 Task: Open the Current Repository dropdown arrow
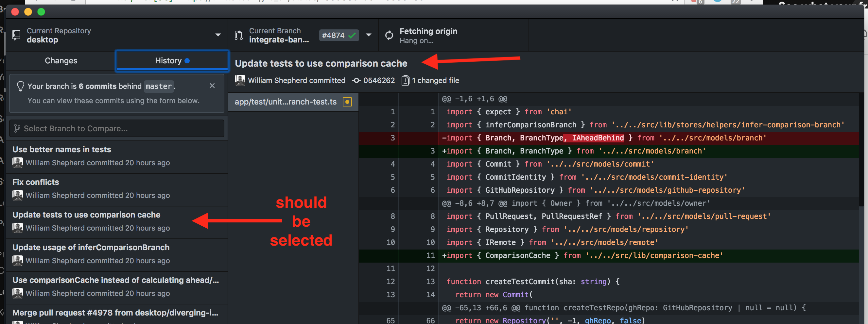(218, 35)
